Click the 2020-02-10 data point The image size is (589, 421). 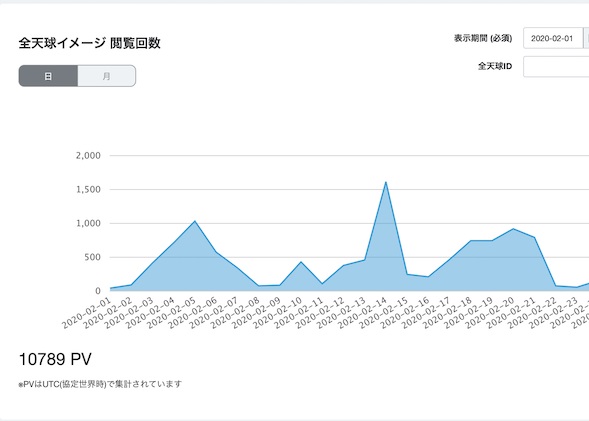click(x=301, y=262)
